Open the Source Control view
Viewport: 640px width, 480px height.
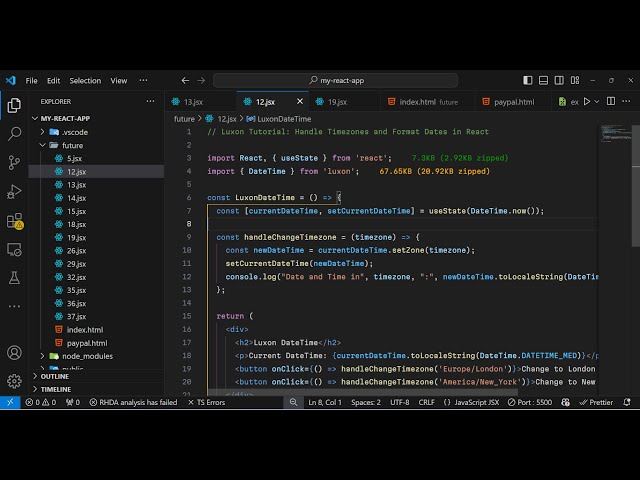[x=14, y=161]
